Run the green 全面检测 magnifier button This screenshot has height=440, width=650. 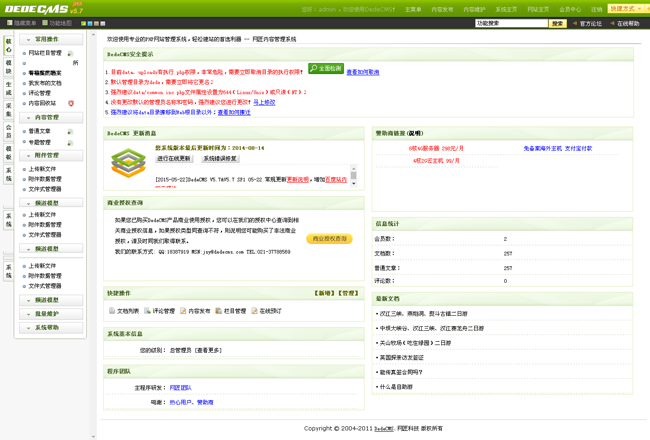pos(326,68)
